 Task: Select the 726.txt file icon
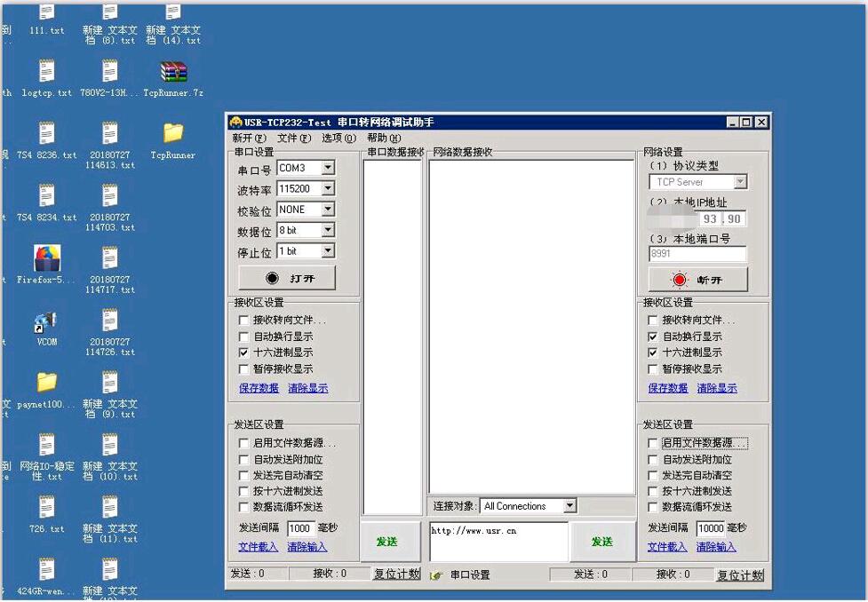tap(47, 507)
